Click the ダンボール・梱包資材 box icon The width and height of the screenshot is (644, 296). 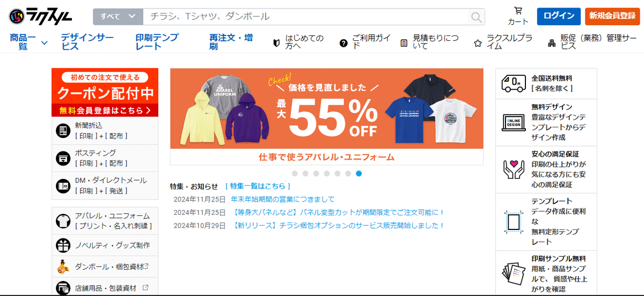pos(63,266)
